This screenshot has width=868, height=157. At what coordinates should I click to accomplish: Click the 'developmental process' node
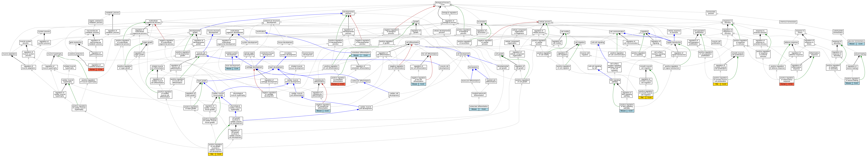coord(348,13)
